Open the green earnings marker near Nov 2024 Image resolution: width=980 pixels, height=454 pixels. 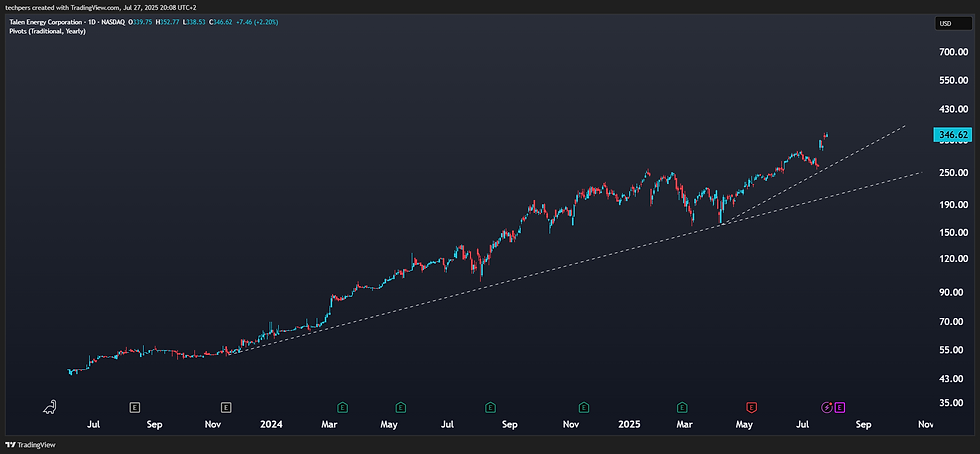pyautogui.click(x=583, y=408)
